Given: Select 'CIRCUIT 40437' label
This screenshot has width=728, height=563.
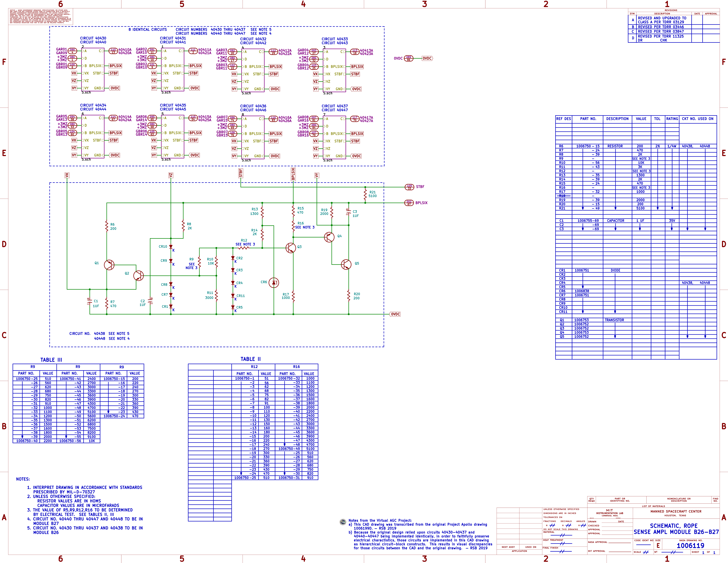Looking at the screenshot, I should (x=335, y=106).
